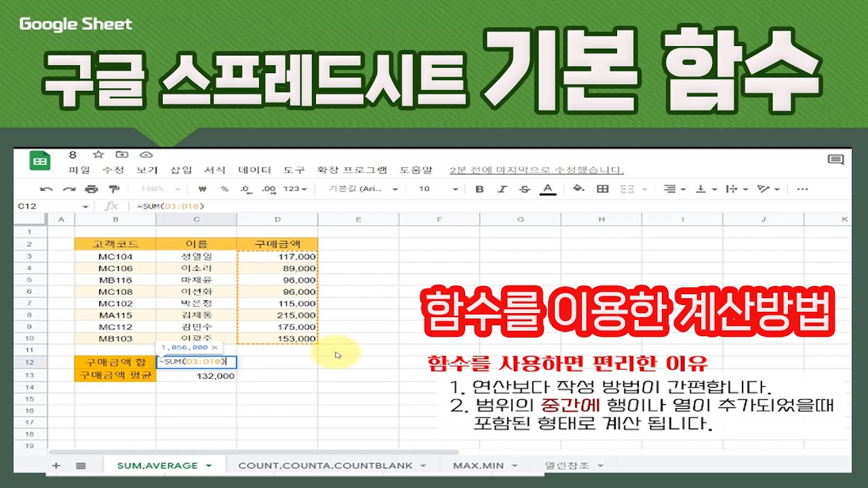
Task: Open the 파일 menu
Action: tap(79, 170)
